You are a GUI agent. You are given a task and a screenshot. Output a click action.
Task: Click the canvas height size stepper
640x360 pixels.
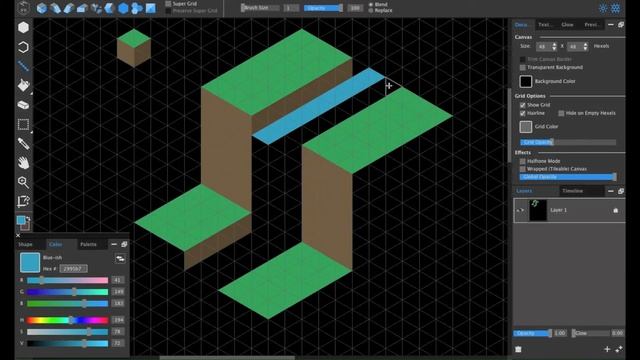[585, 47]
